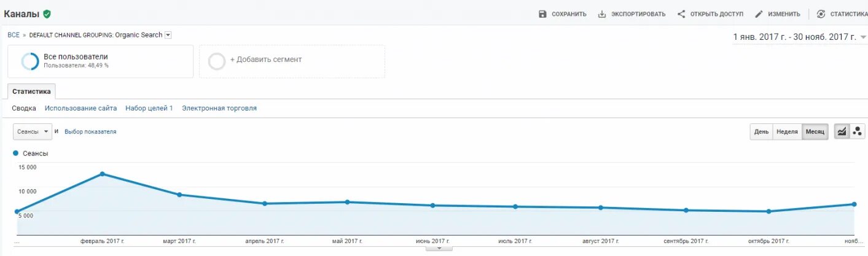Click the Сеансы legend blue dot
The height and width of the screenshot is (256, 868).
(x=16, y=153)
